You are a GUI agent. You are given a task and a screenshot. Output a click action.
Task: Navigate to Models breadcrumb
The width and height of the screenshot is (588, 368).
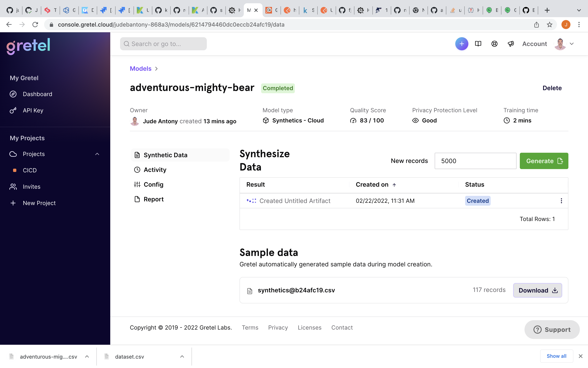[141, 69]
